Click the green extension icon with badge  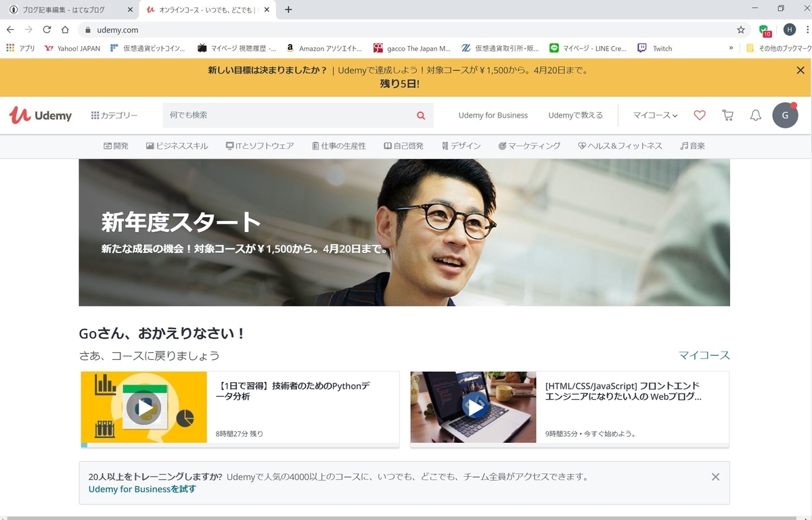point(765,30)
